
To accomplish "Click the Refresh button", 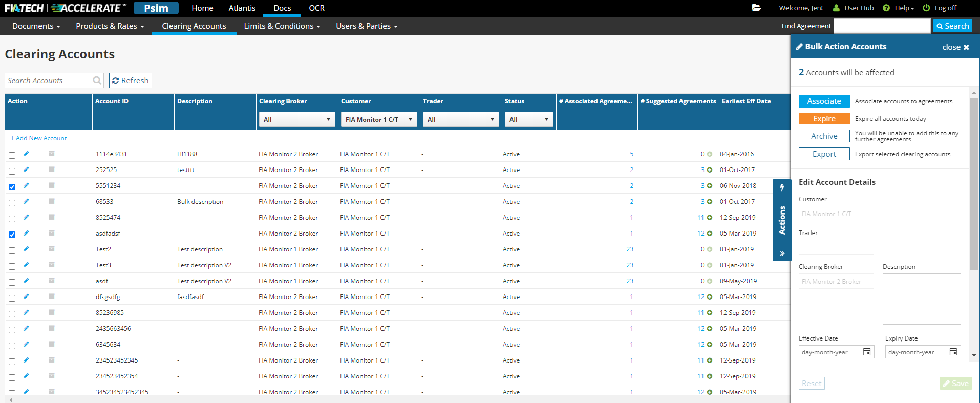I will point(131,80).
